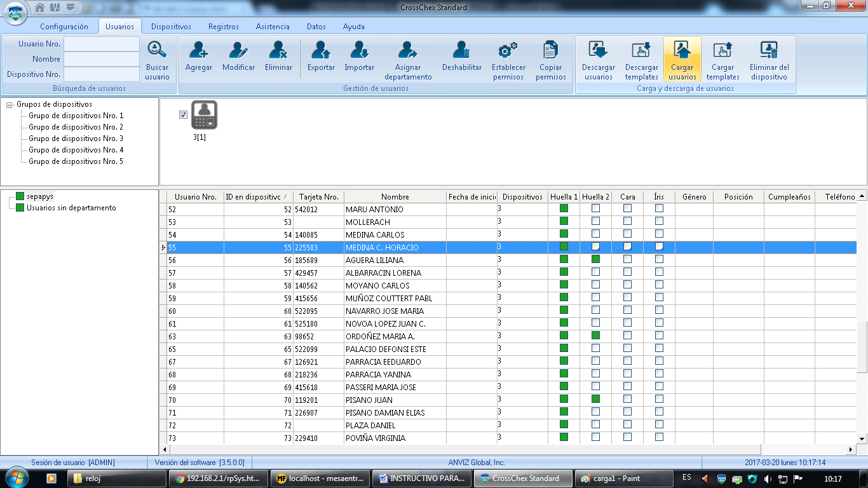Screen dimensions: 868x488
Task: Click in the Dispositivo Nro. field
Action: 101,74
